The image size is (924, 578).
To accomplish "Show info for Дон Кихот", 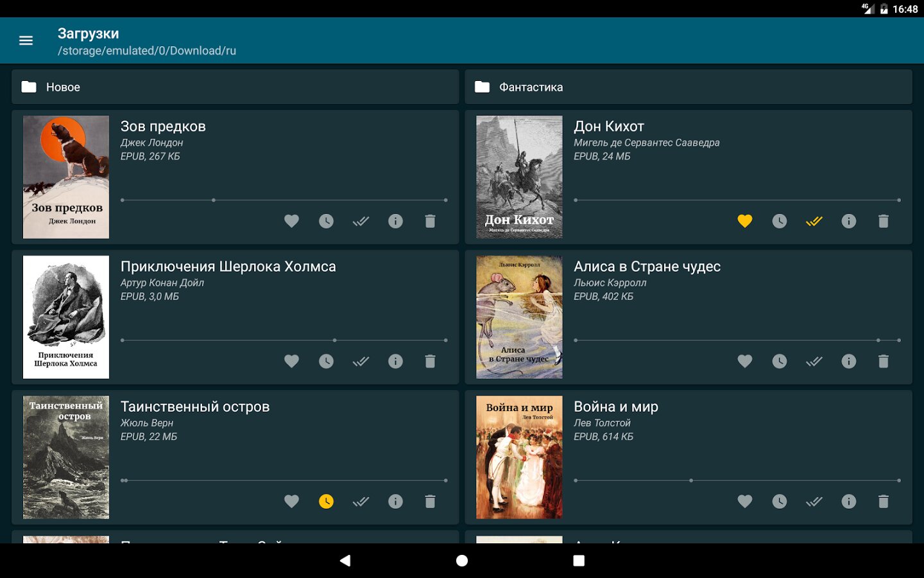I will 848,221.
